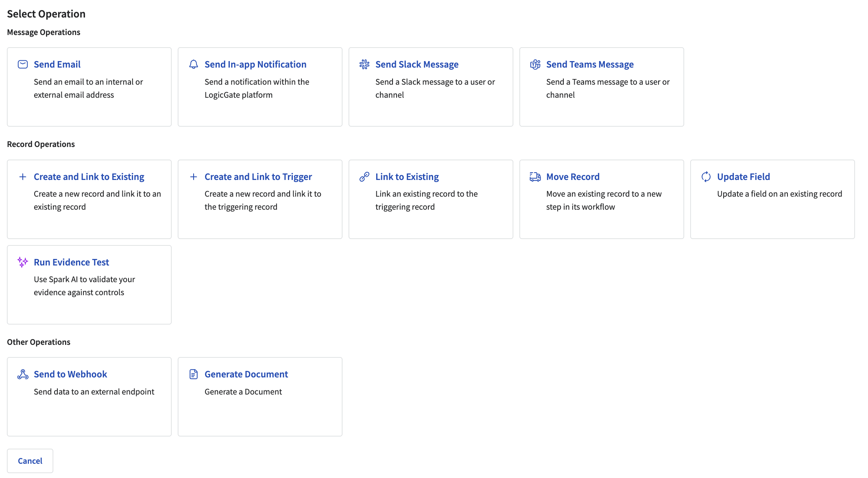Choose the Run Evidence Test card description

pos(84,286)
